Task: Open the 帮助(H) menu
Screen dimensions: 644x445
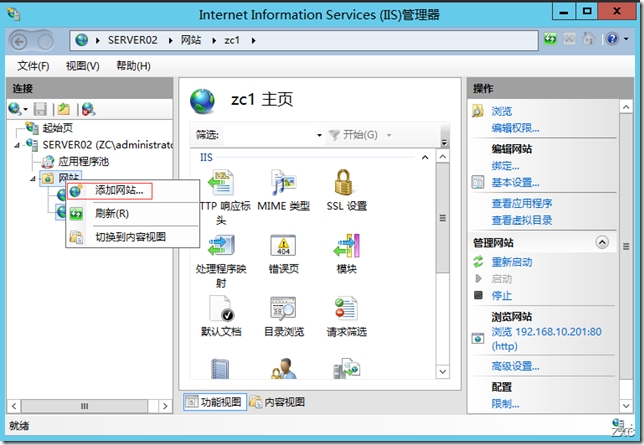Action: tap(133, 66)
